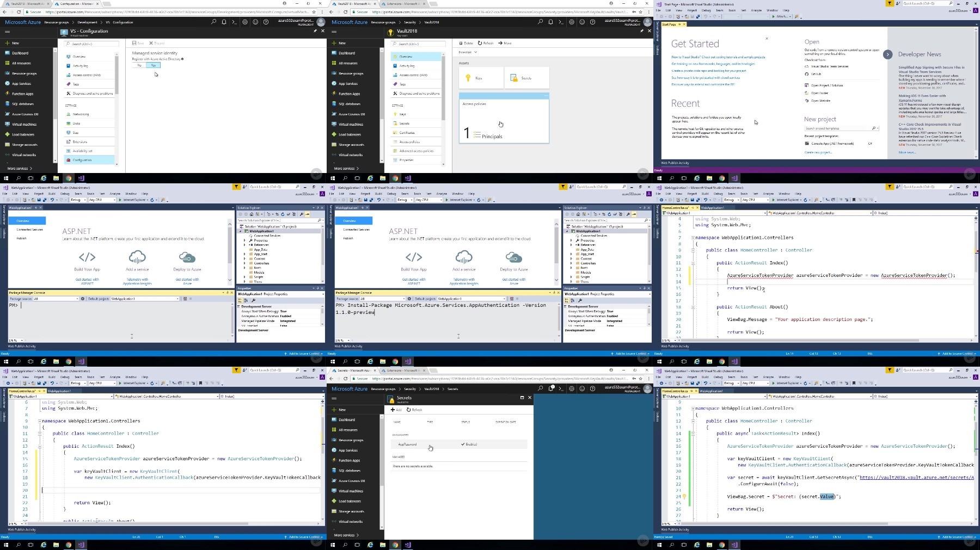The image size is (980, 550).
Task: Click the Extensions icon in VS settings menu
Action: [x=69, y=141]
